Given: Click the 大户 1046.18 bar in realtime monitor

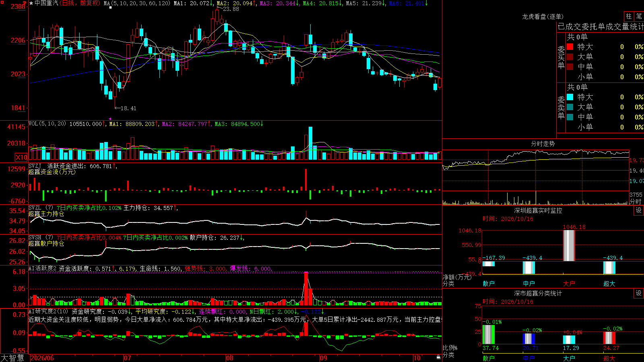Looking at the screenshot, I should (569, 245).
